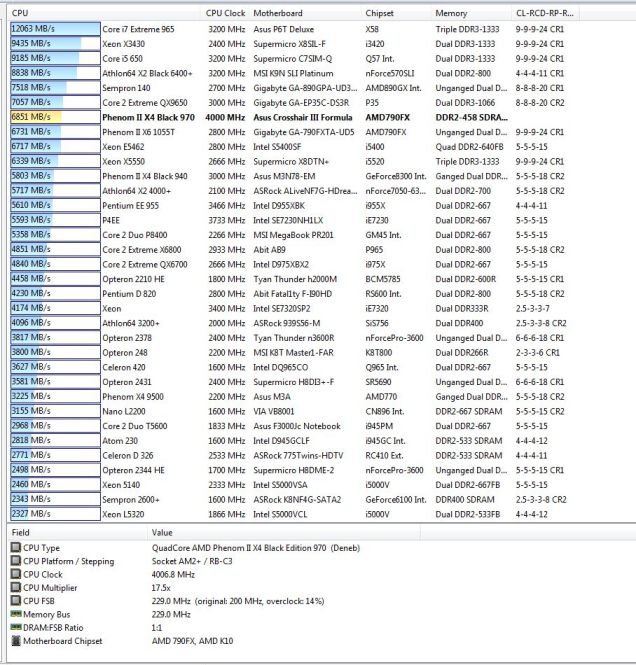Sort by the Chipset column header
This screenshot has width=636, height=665.
(397, 13)
